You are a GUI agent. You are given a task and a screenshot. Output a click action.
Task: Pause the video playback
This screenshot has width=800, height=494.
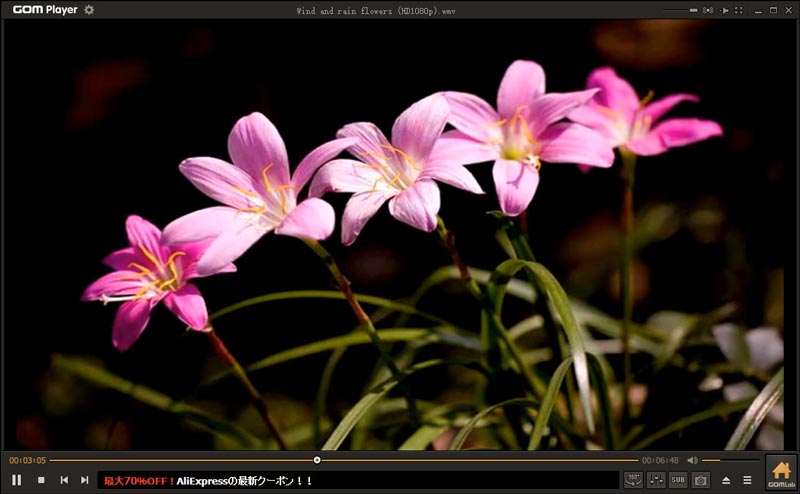(x=16, y=480)
